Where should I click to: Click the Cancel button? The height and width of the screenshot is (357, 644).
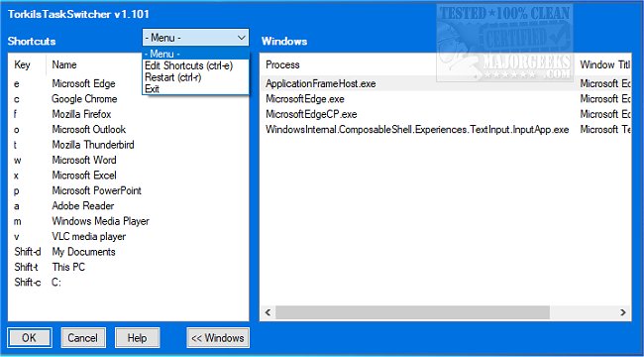click(x=83, y=338)
